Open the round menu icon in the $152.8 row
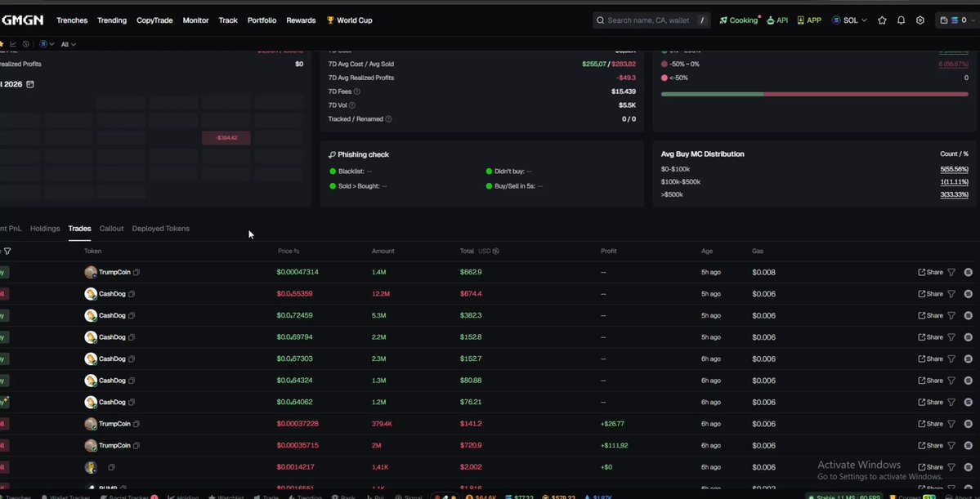This screenshot has width=980, height=499. coord(968,337)
